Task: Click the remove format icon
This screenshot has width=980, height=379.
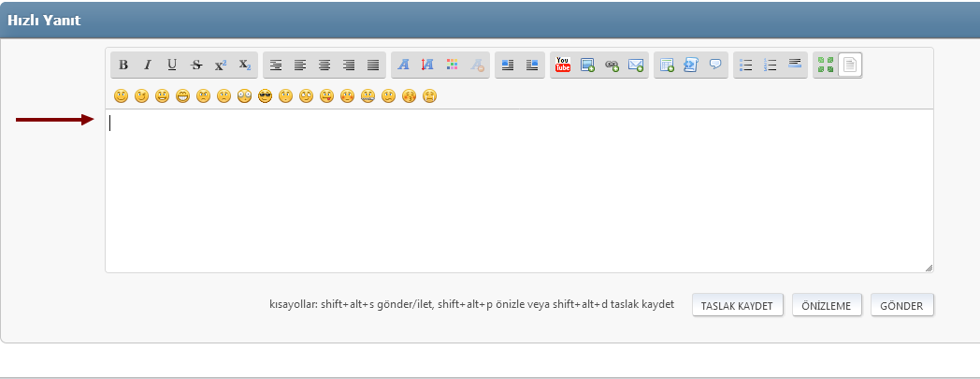Action: 477,65
